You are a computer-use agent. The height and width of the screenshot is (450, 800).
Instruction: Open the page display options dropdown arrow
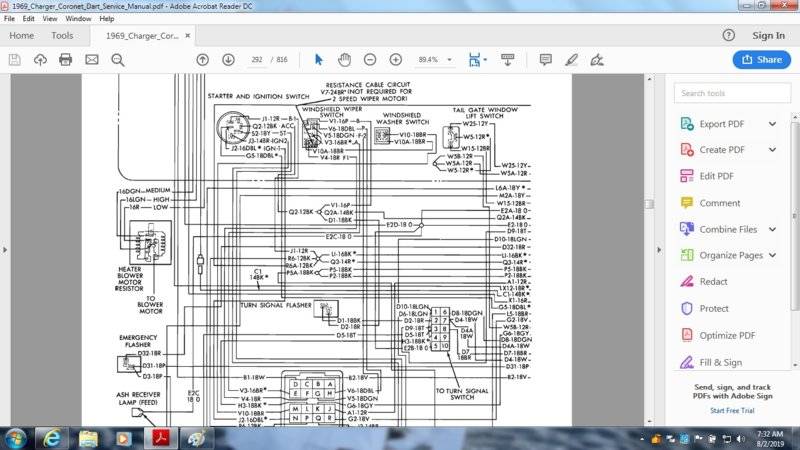click(x=485, y=60)
